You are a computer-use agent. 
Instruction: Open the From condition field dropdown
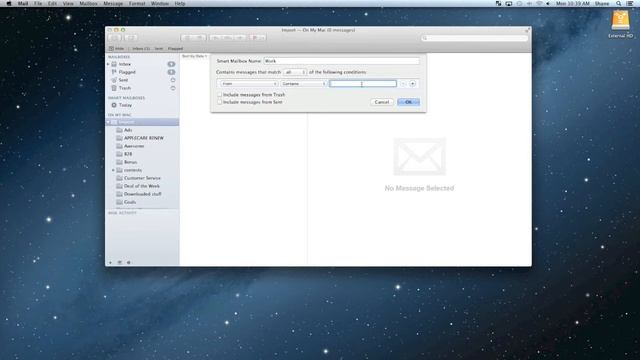pyautogui.click(x=249, y=84)
